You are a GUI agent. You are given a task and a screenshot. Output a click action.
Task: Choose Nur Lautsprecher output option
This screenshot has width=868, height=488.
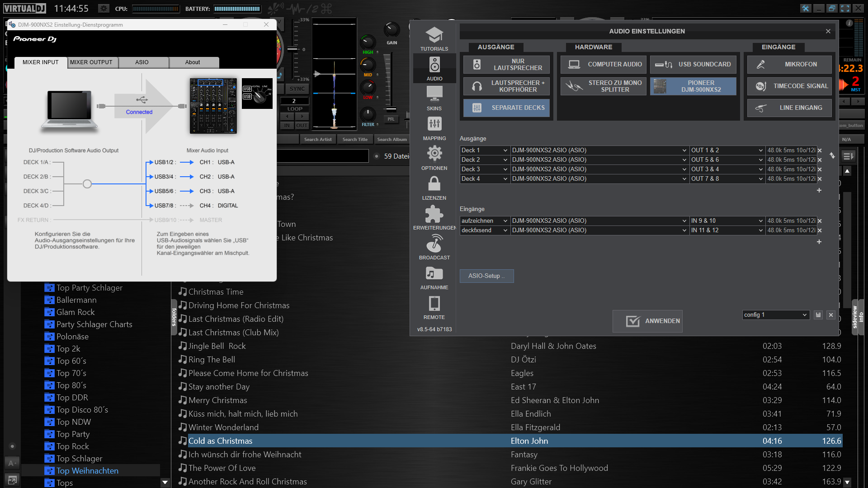point(506,65)
